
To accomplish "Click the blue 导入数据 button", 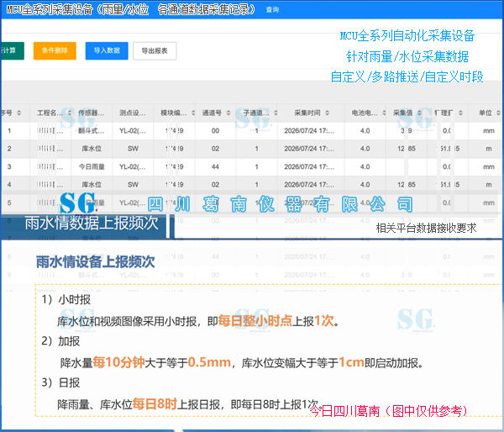I will 107,50.
